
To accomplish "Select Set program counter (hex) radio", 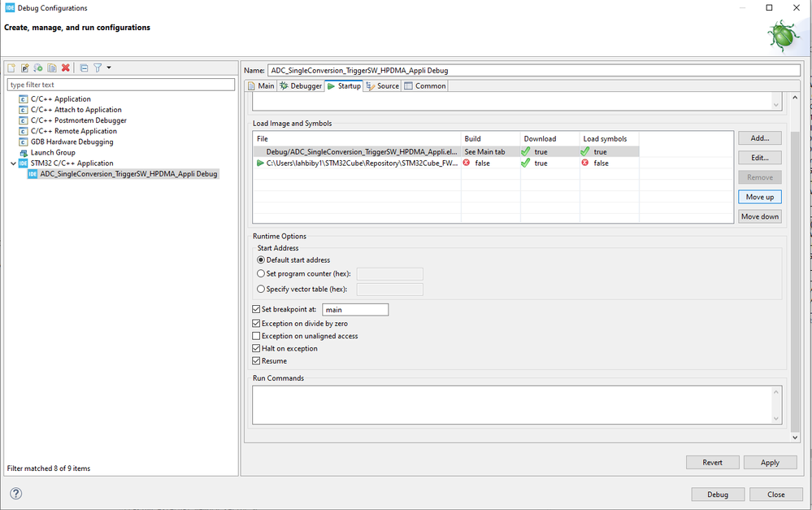I will [x=261, y=273].
